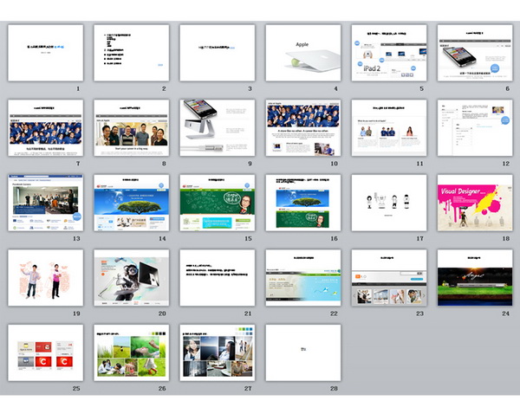Select slide 21 text-only thumbnail
Viewport: 520px width, 420px height.
tap(217, 278)
